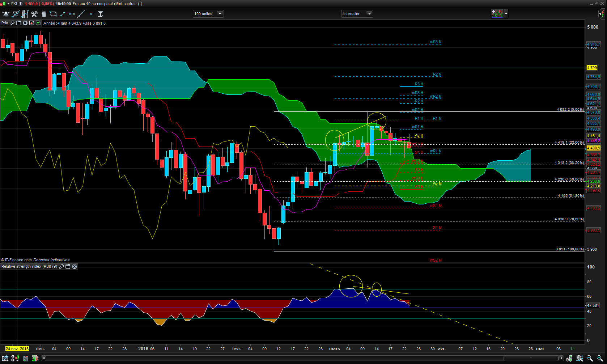Click the trash can delete tool

(x=44, y=14)
